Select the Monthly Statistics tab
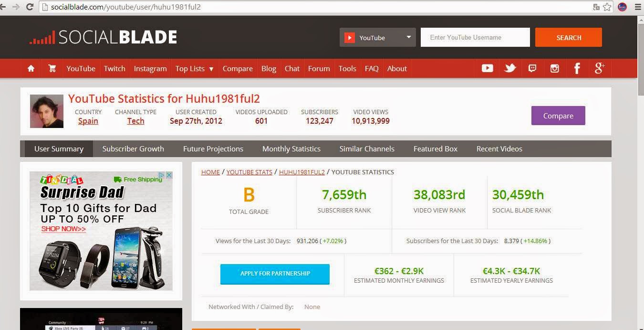This screenshot has width=644, height=330. pos(291,149)
